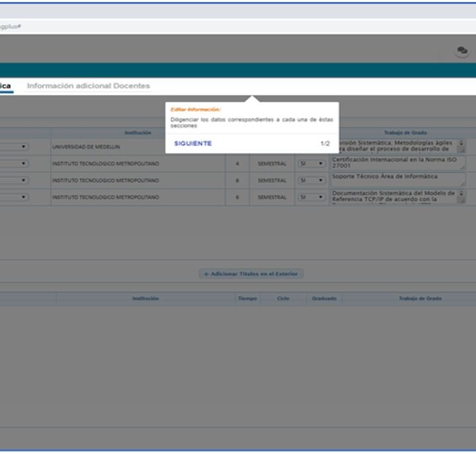Image resolution: width=476 pixels, height=454 pixels.
Task: Click scroll arrow in Revisión Sistemática text box
Action: pyautogui.click(x=461, y=143)
